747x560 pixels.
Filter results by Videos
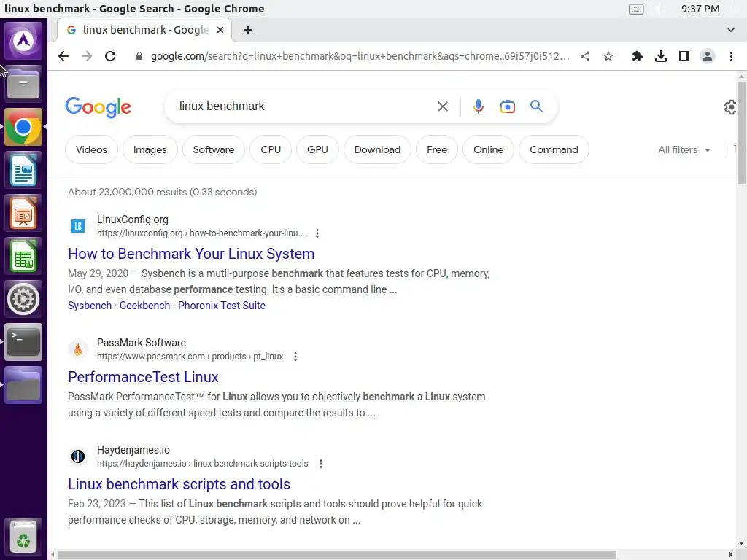point(91,149)
